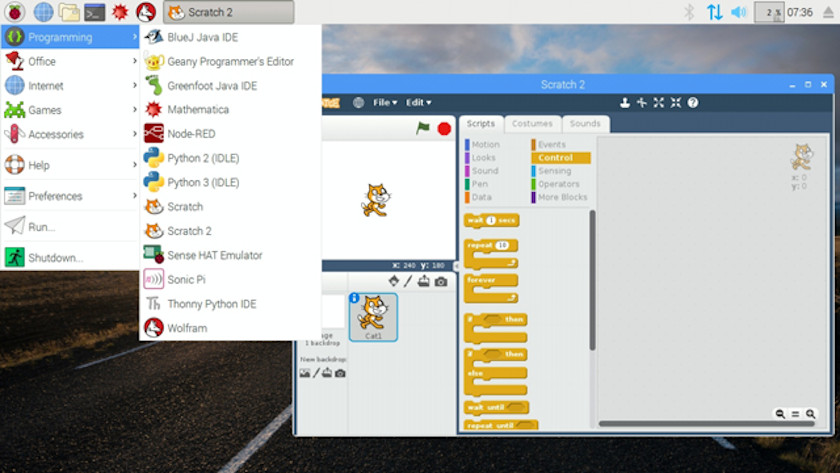Launch Sonic Pi from menu
840x473 pixels.
coord(230,280)
